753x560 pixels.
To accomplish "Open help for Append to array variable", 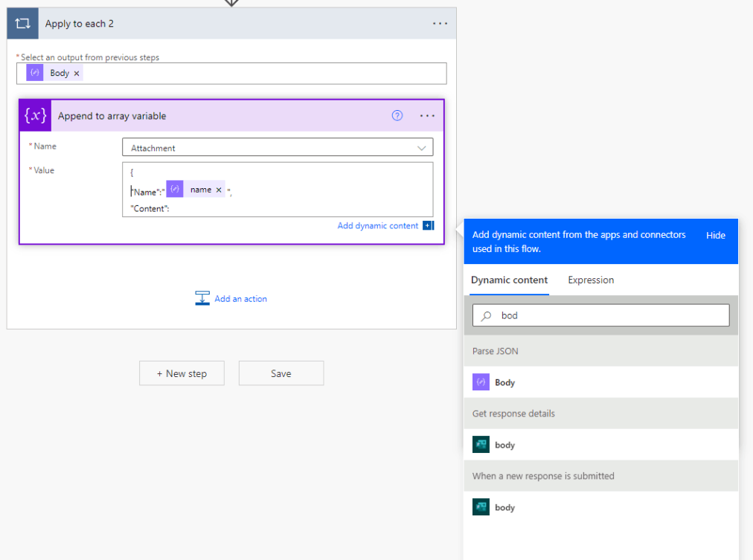I will coord(397,116).
